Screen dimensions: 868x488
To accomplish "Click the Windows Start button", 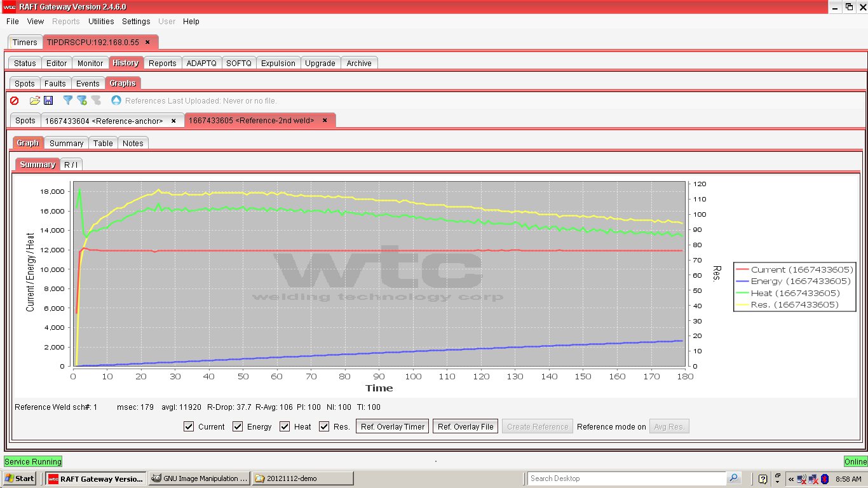I will [19, 478].
